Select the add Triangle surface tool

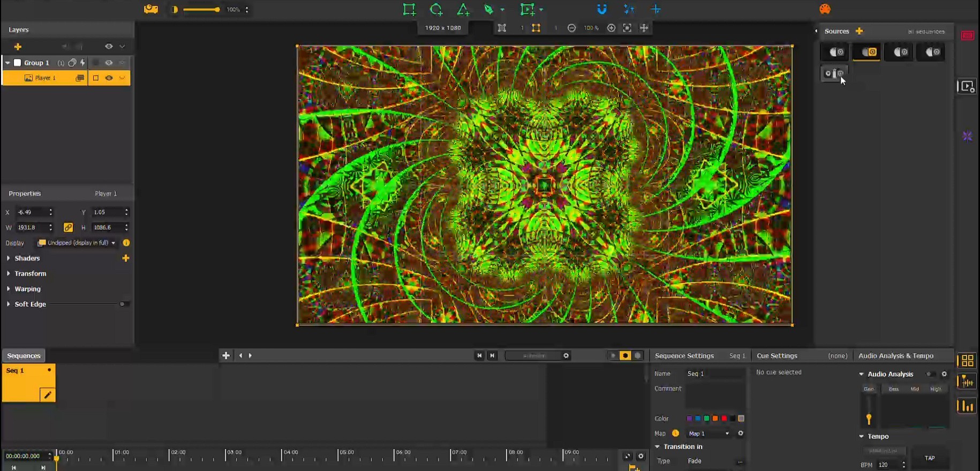pos(463,9)
